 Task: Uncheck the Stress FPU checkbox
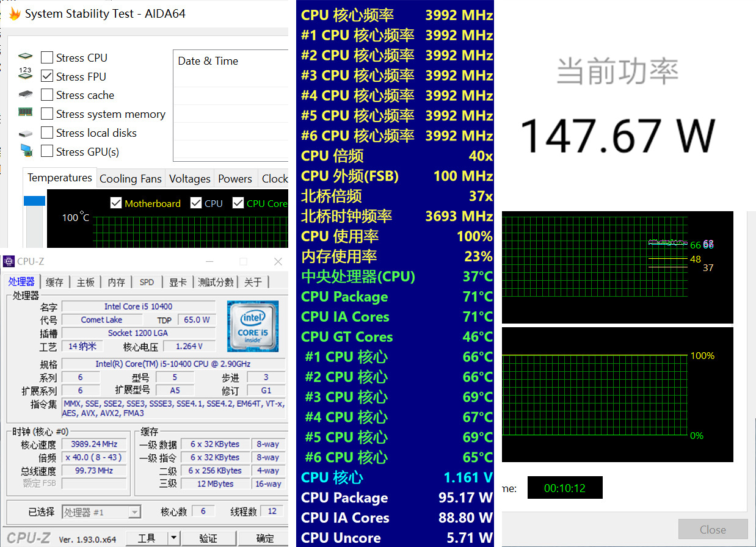(46, 76)
